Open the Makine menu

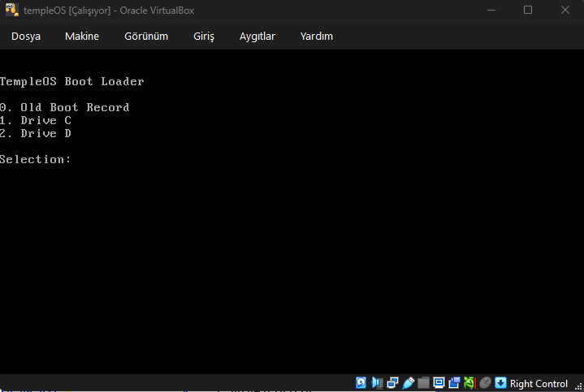point(82,36)
